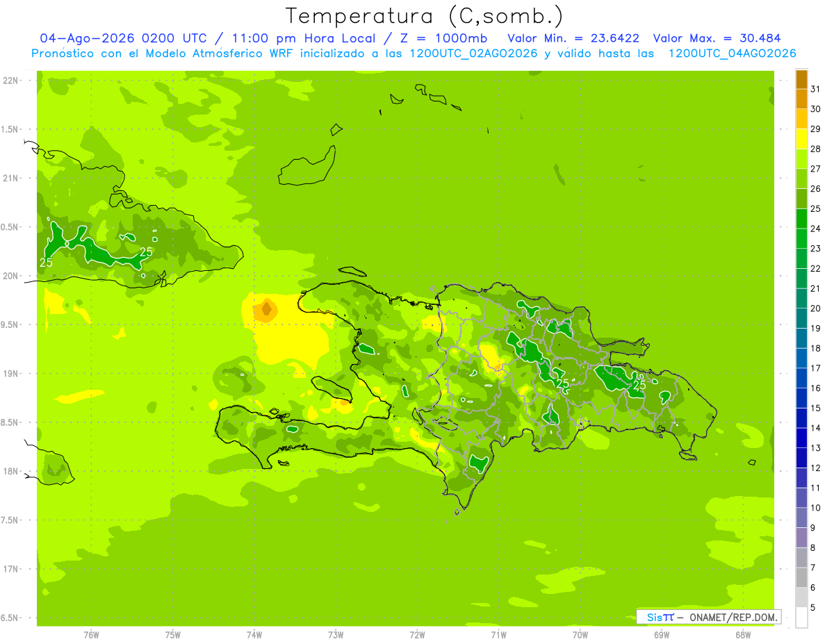Click the "68W" longitude axis label

point(743,635)
